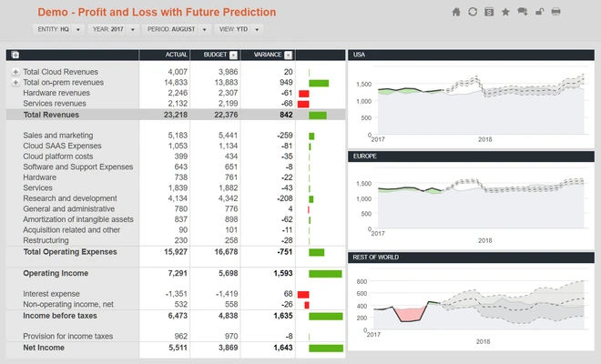Expand the Total on-prem revenues row

[x=15, y=83]
